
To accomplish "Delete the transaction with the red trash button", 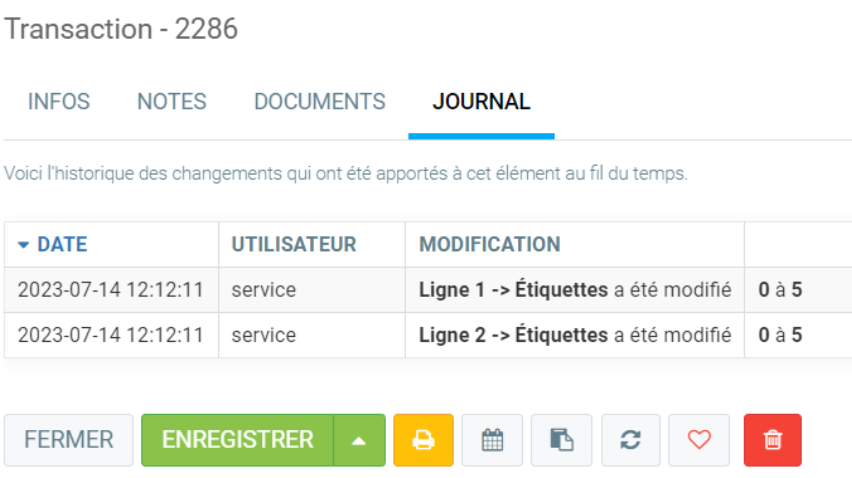I will pos(772,440).
